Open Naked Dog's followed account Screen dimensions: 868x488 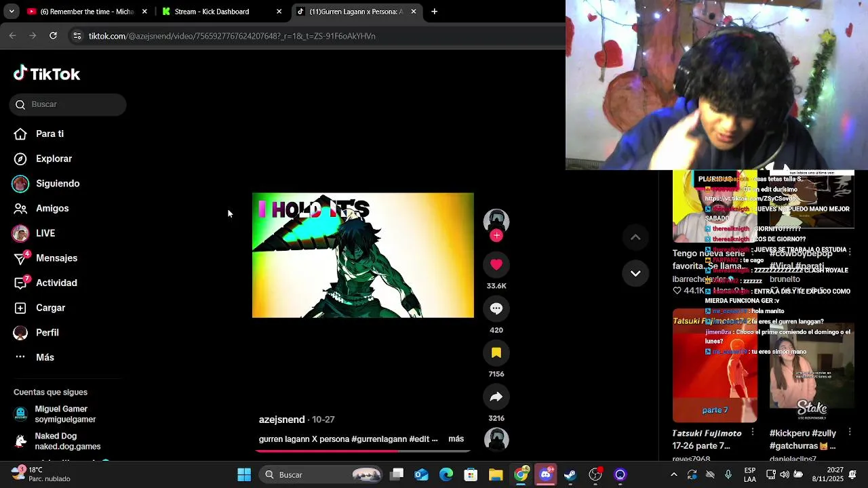point(58,441)
